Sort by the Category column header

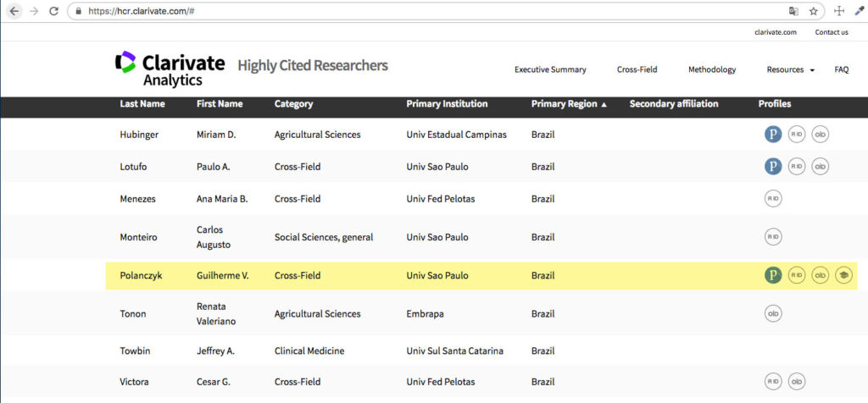(x=293, y=104)
